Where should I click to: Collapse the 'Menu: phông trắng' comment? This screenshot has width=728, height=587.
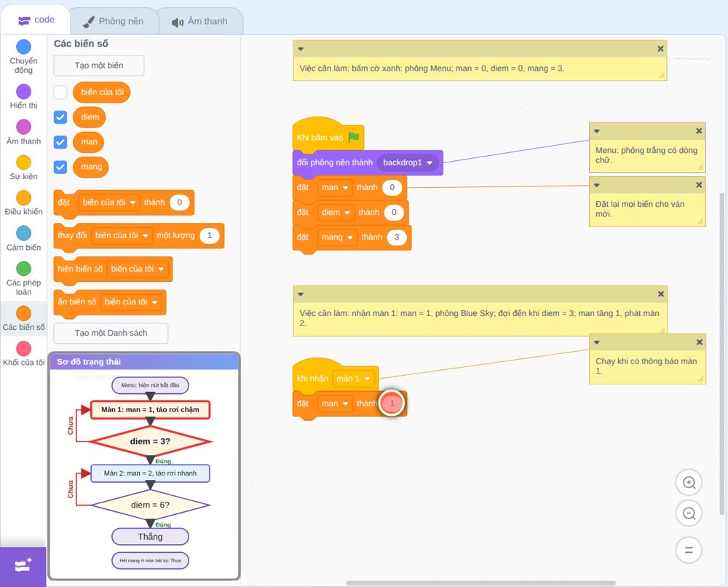pyautogui.click(x=597, y=131)
